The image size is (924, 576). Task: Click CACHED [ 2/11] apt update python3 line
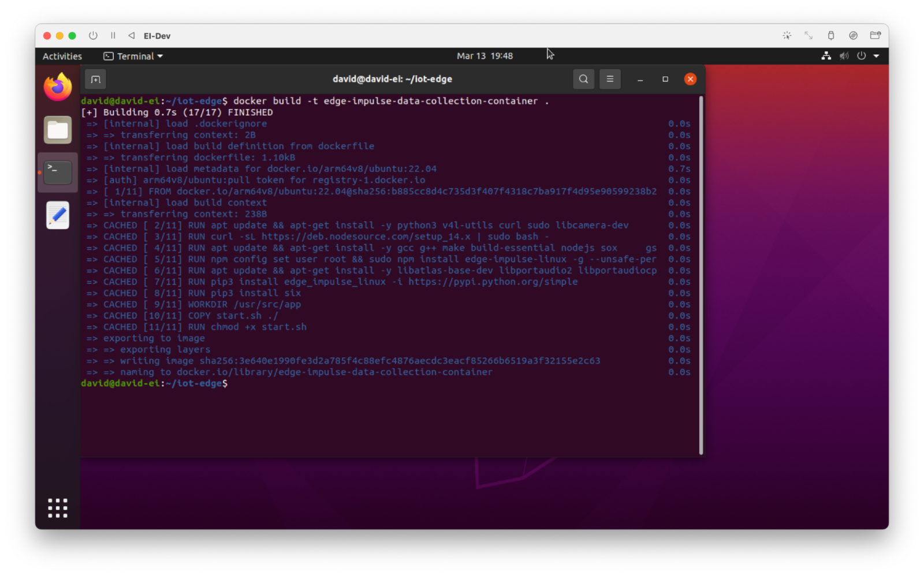click(357, 225)
